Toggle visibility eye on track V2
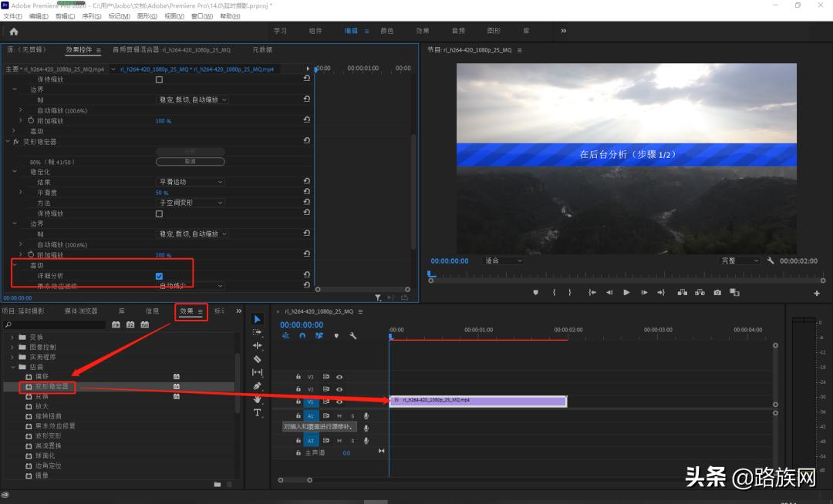 [340, 389]
